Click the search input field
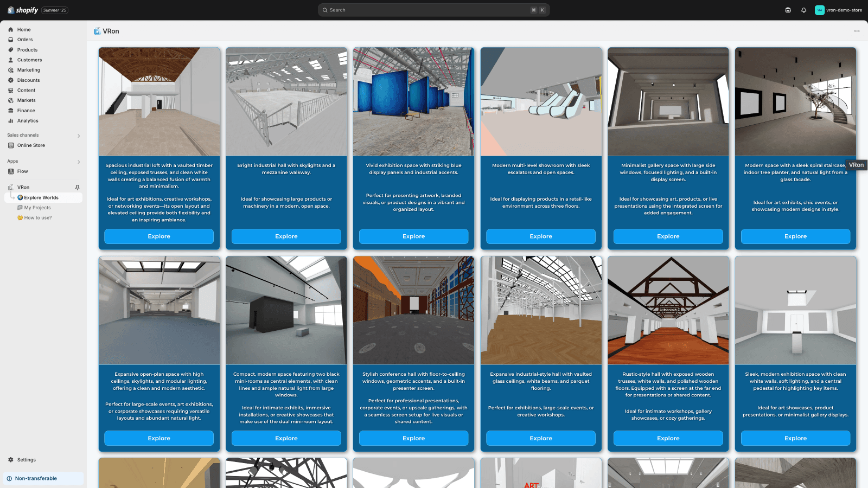Image resolution: width=868 pixels, height=488 pixels. 433,10
